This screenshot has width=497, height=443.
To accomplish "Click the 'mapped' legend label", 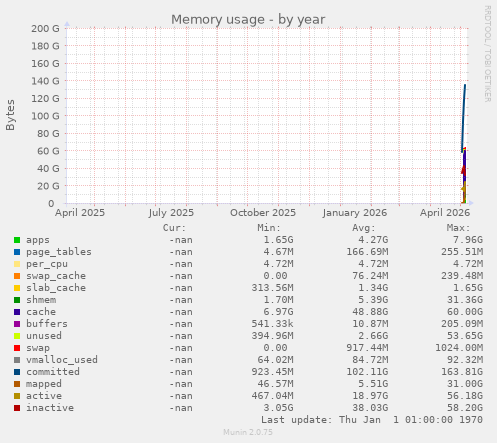I will point(44,384).
